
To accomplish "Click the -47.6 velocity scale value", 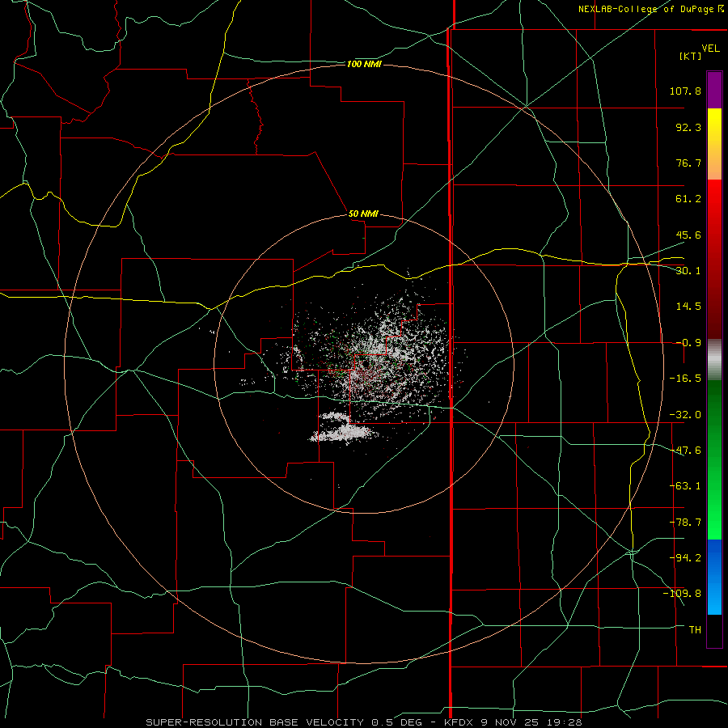I will 685,451.
